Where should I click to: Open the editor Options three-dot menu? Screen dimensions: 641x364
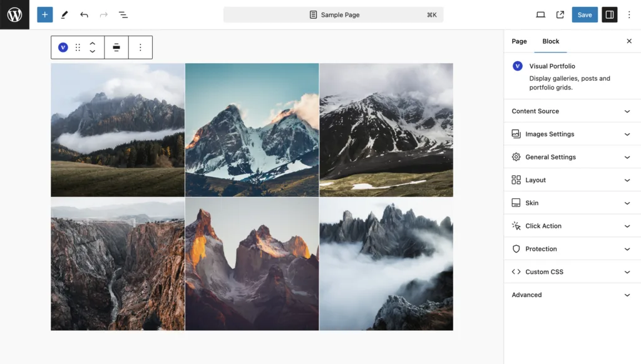click(x=629, y=15)
